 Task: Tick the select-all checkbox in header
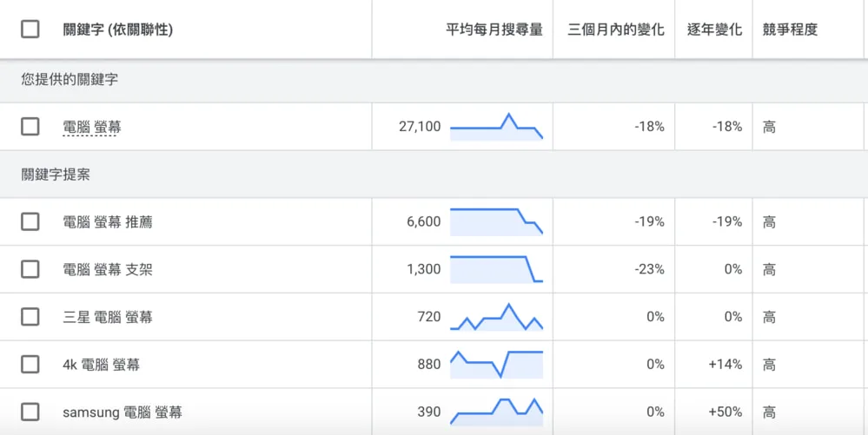tap(30, 29)
